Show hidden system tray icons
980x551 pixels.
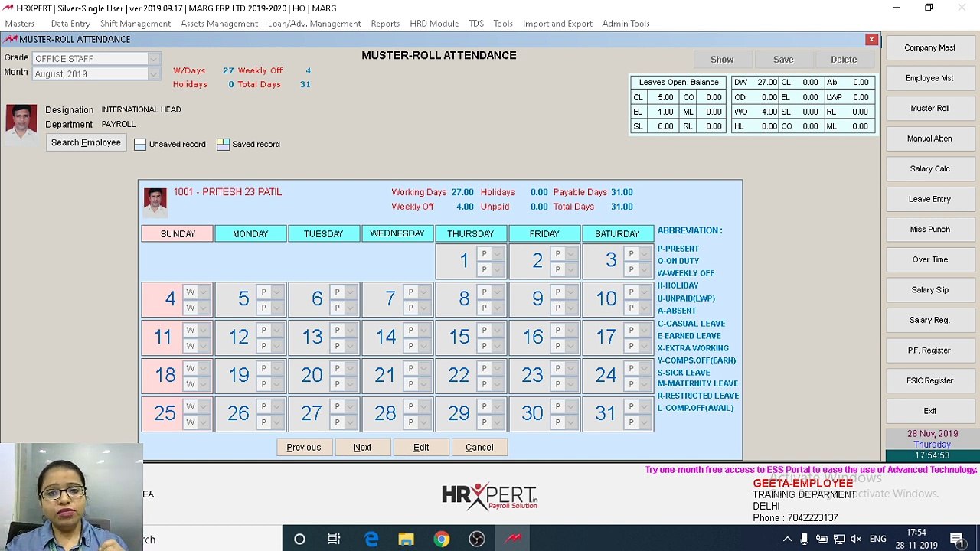pos(787,540)
